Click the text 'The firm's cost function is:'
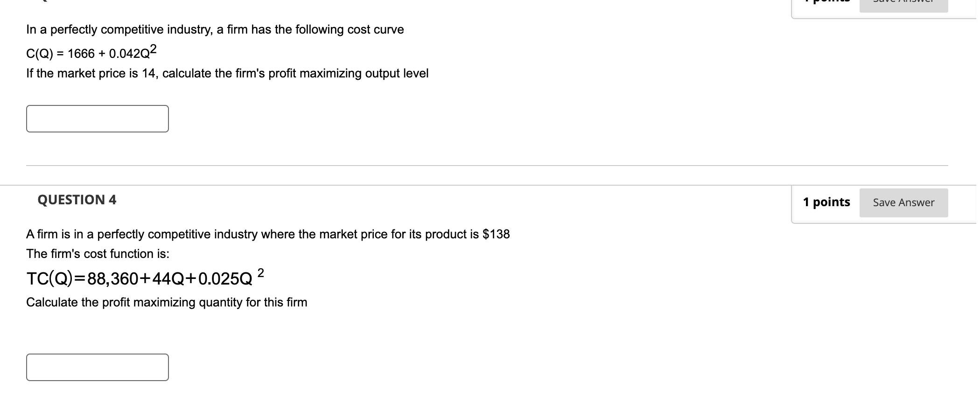 click(x=98, y=254)
